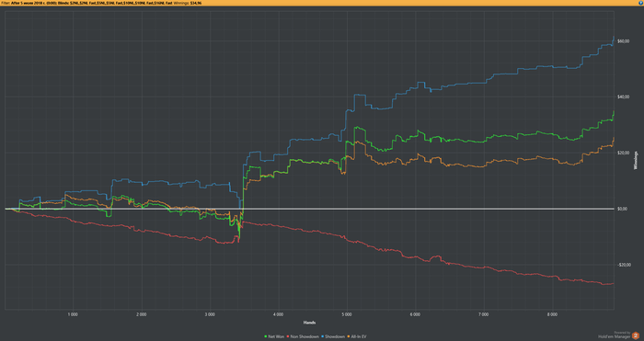Click the $20,00 y-axis label
Screen dimensions: 644x341
(623, 153)
